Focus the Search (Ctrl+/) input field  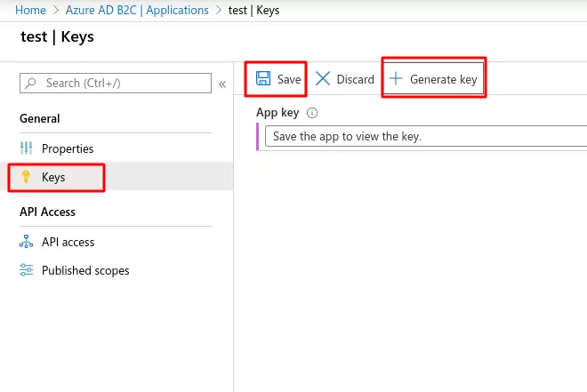click(x=116, y=83)
